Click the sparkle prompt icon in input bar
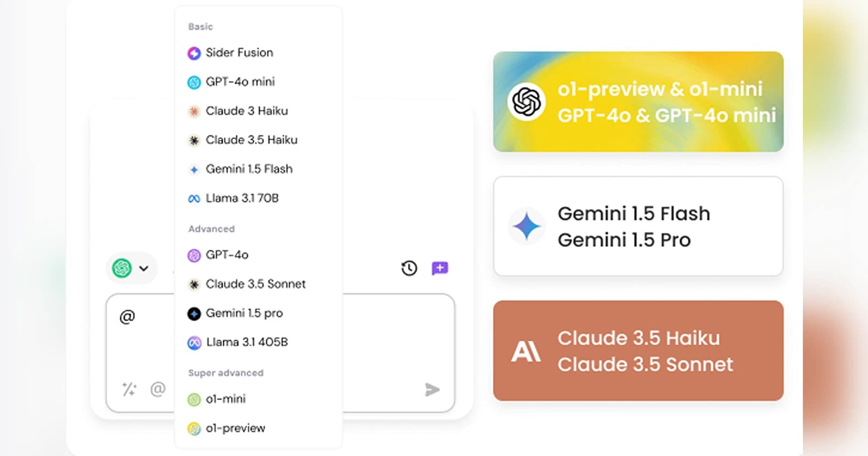 [129, 389]
